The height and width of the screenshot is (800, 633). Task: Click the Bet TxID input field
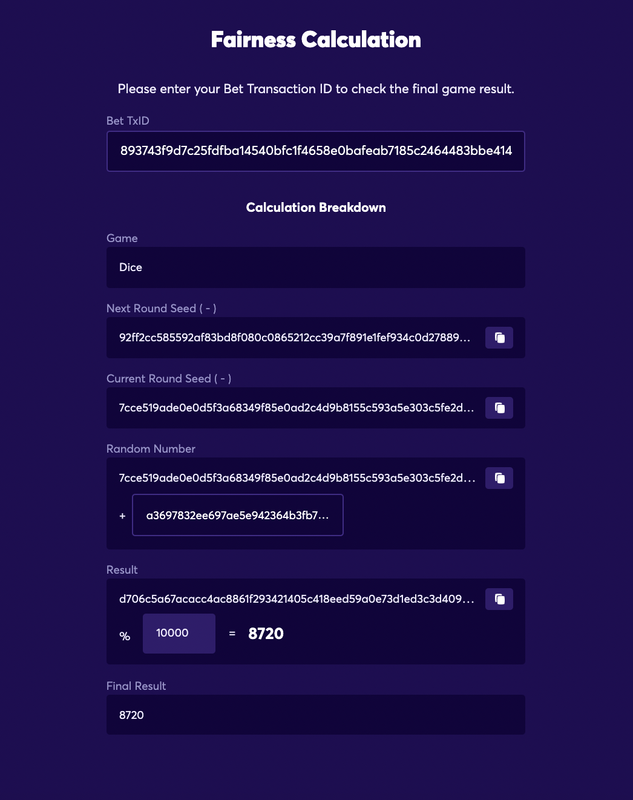[x=316, y=151]
